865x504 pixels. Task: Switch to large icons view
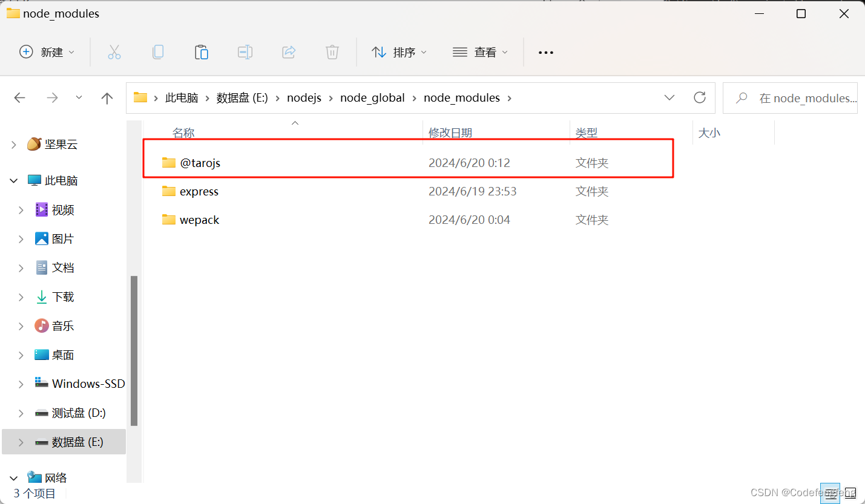[x=850, y=493]
